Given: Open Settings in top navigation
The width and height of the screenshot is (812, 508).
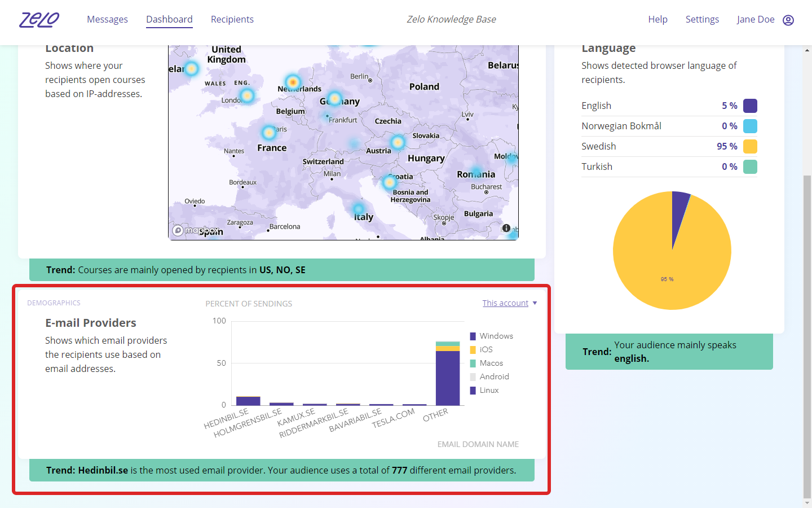Looking at the screenshot, I should coord(702,19).
